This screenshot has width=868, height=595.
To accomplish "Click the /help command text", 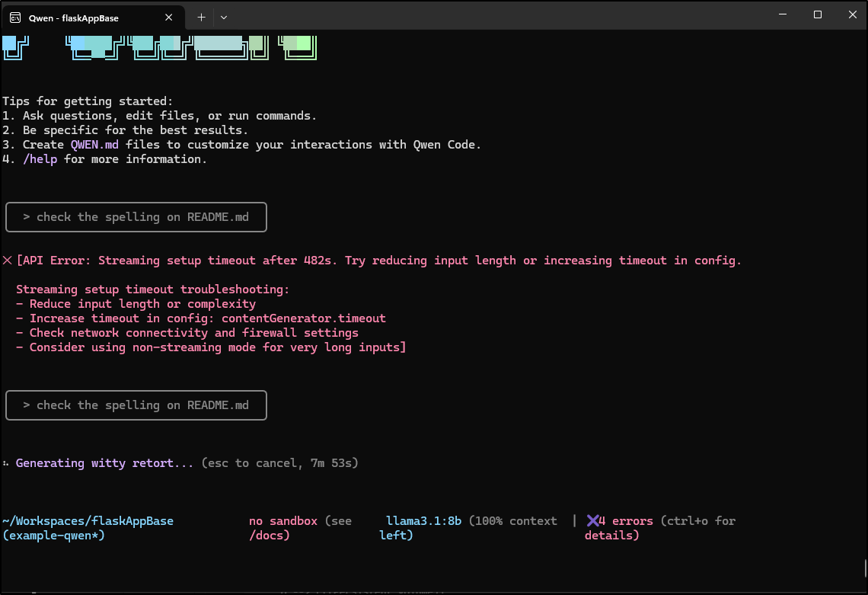I will [x=40, y=159].
